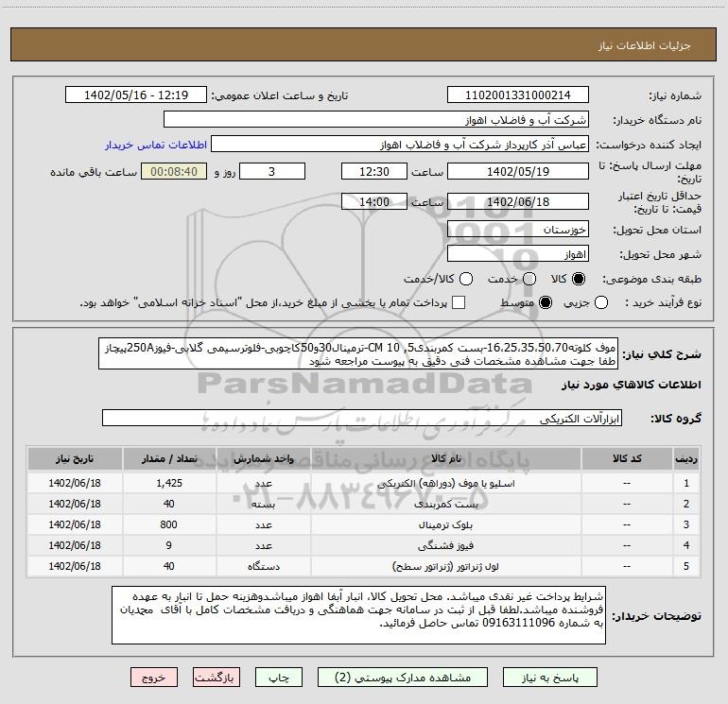The image size is (728, 704).
Task: Select row بست کمربندی item name
Action: tap(445, 504)
